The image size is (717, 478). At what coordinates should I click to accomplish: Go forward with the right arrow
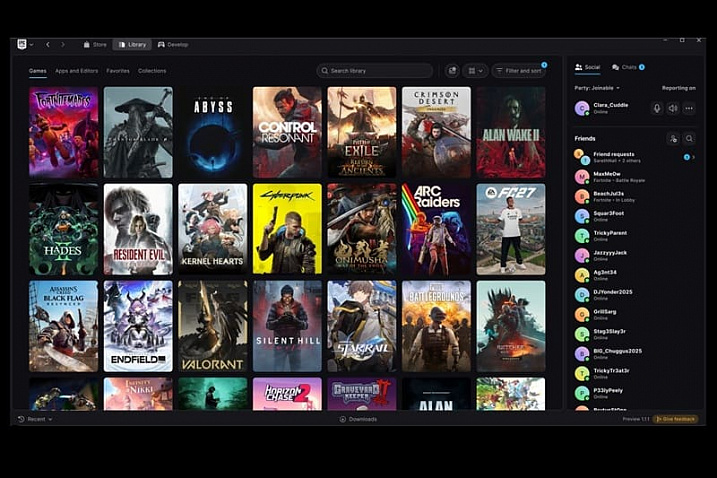tap(63, 44)
